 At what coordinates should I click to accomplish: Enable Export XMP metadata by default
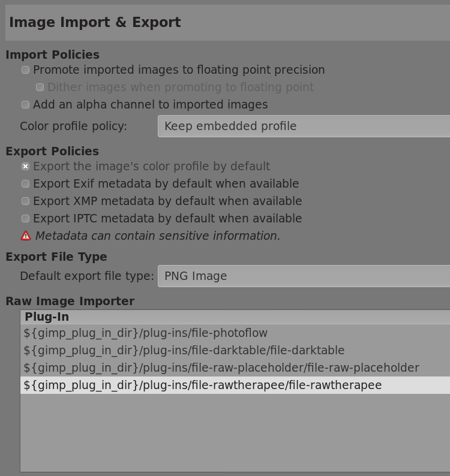click(x=26, y=201)
